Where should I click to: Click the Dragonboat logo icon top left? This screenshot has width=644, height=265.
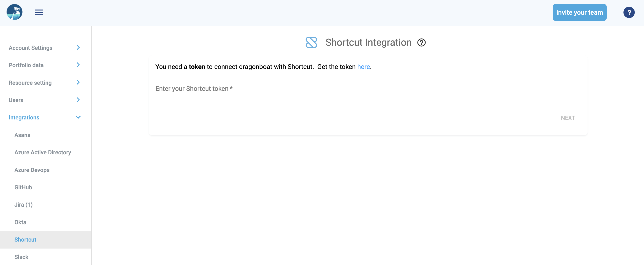point(15,12)
